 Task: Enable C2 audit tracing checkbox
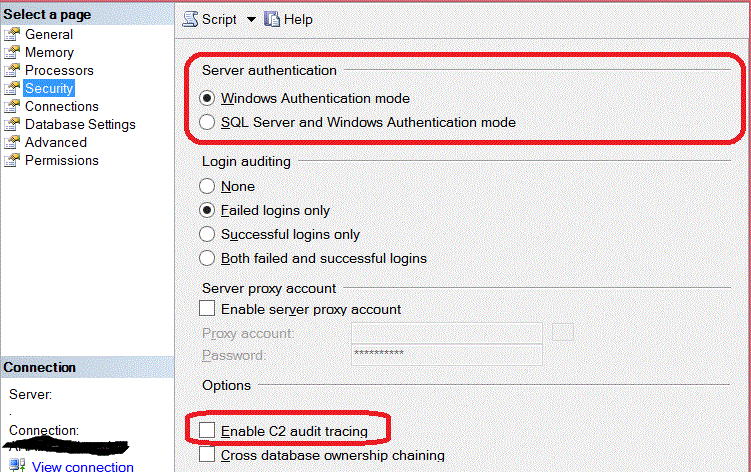point(207,431)
